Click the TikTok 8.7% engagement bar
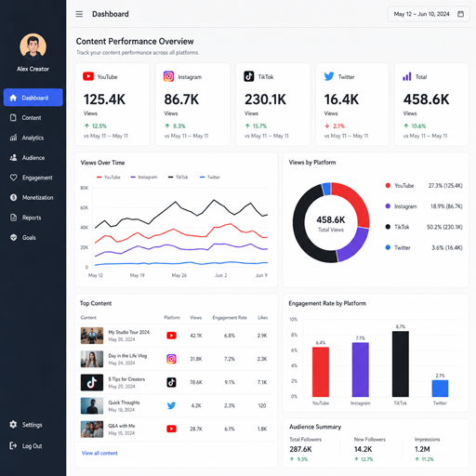476x476 pixels. click(401, 364)
